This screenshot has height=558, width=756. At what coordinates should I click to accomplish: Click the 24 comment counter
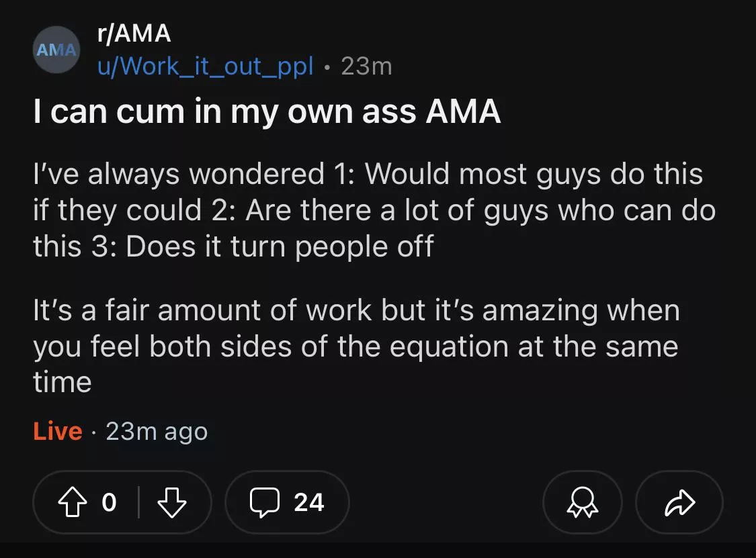coord(310,502)
